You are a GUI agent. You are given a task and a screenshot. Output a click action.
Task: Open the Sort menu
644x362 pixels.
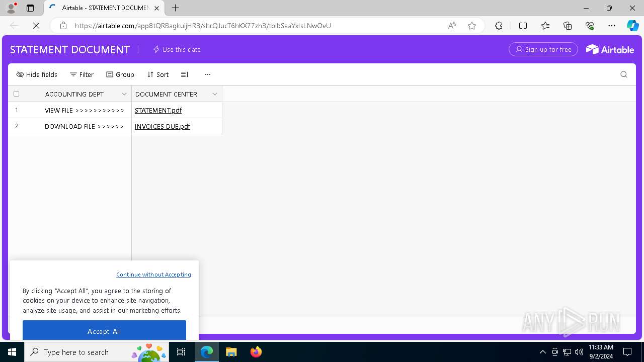(157, 74)
